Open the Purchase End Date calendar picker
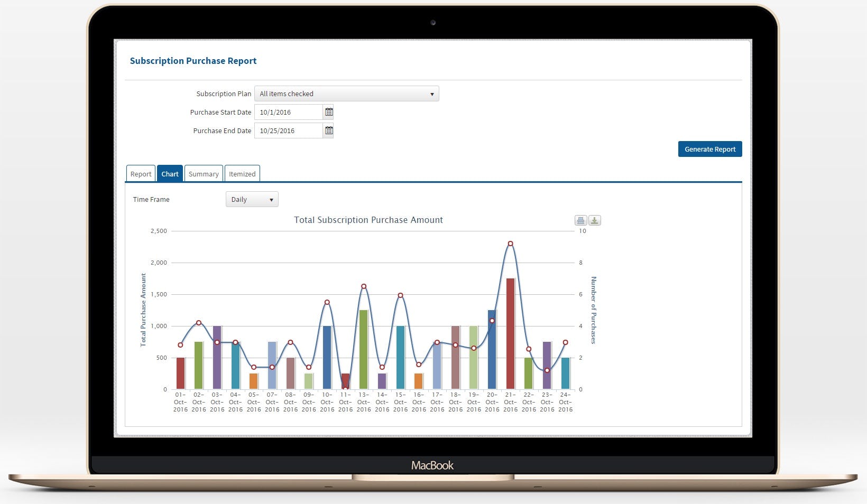Viewport: 867px width, 504px height. coord(328,130)
